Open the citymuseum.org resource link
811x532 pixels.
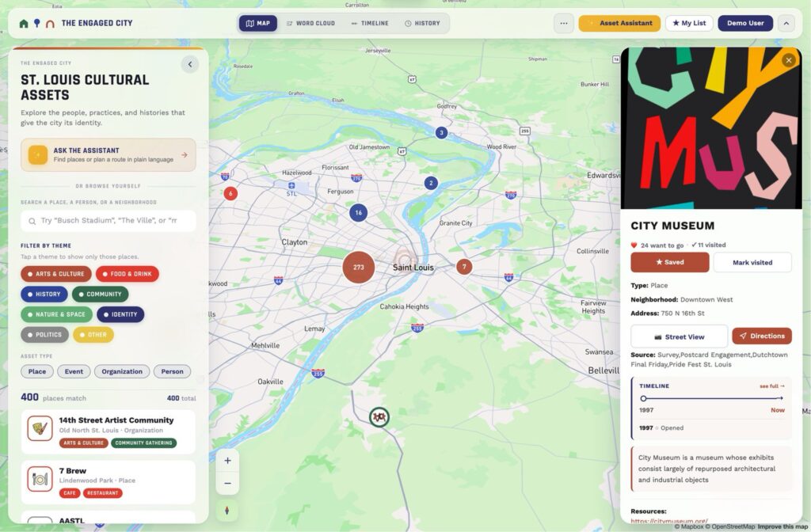coord(668,521)
